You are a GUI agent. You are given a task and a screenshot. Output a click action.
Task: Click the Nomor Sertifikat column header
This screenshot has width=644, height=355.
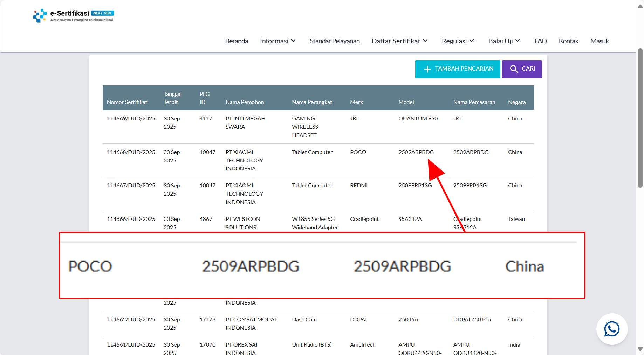click(127, 102)
